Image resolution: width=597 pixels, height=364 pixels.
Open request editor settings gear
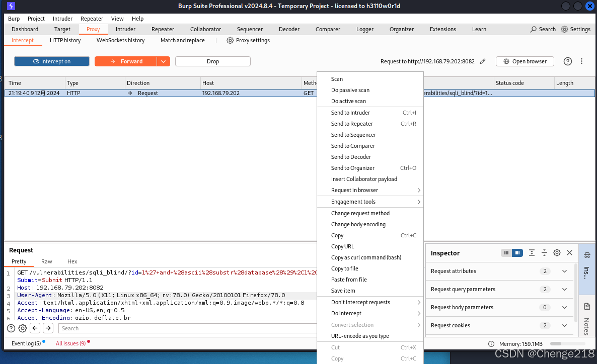[23, 328]
